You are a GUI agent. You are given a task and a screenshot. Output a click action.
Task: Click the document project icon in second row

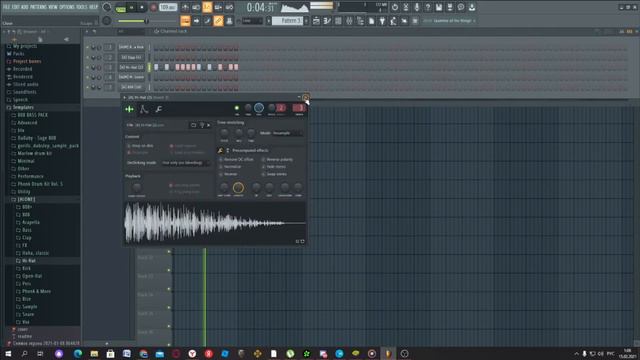371,21
